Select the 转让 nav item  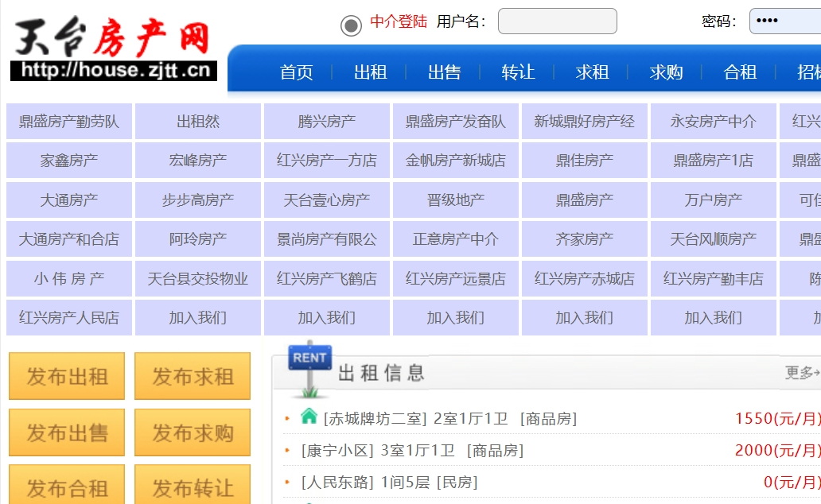click(x=518, y=72)
